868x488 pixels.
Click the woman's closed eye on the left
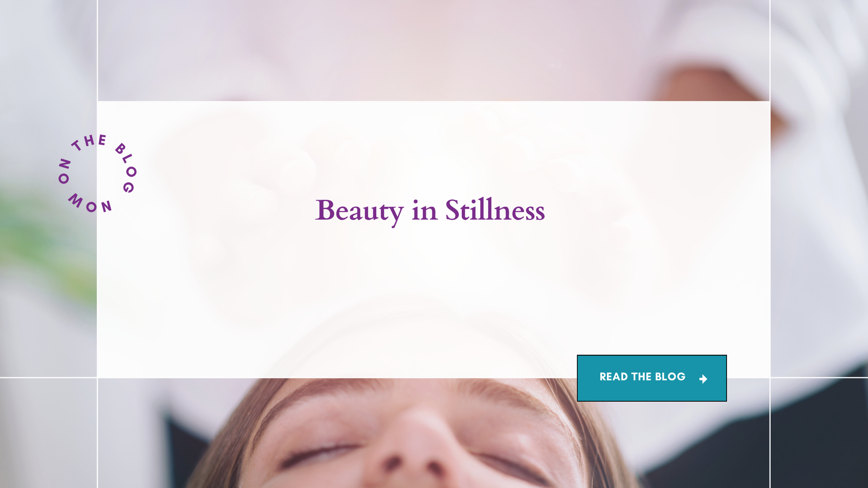[319, 453]
